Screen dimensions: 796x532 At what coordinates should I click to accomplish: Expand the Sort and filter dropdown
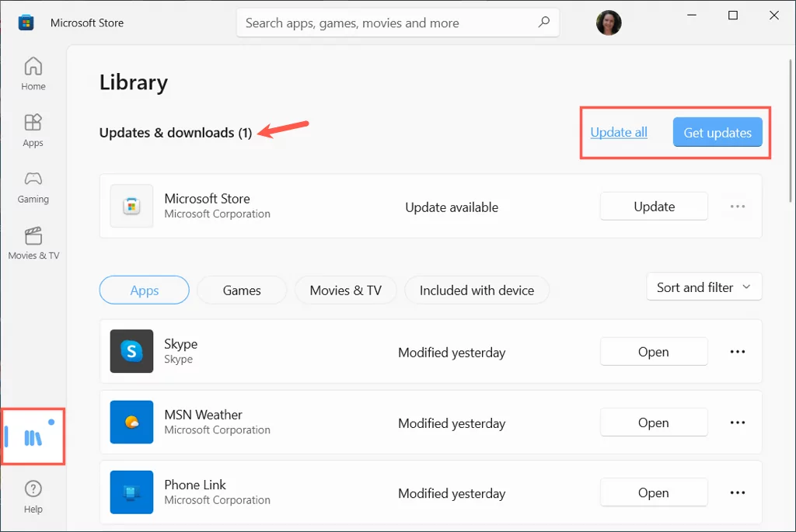[704, 287]
